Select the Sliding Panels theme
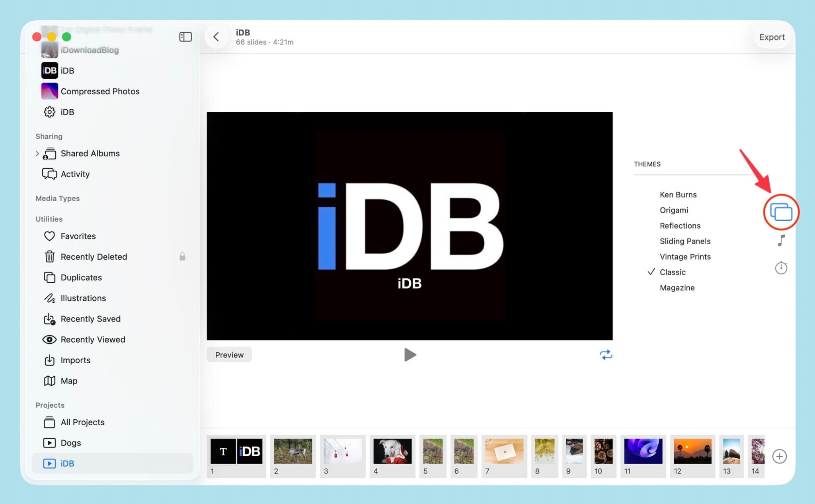 click(x=685, y=241)
